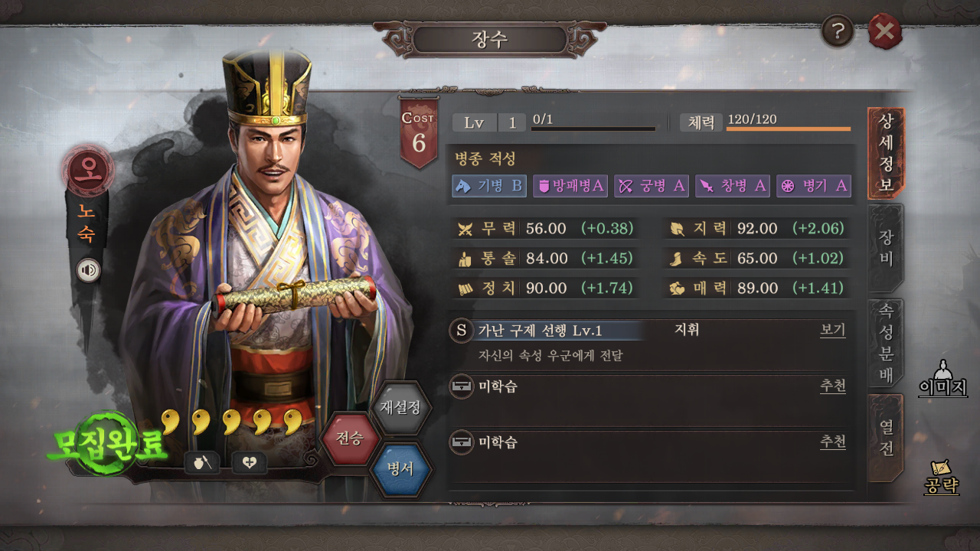Click 추천 link on second 미학습 slot
This screenshot has width=980, height=551.
pos(833,442)
